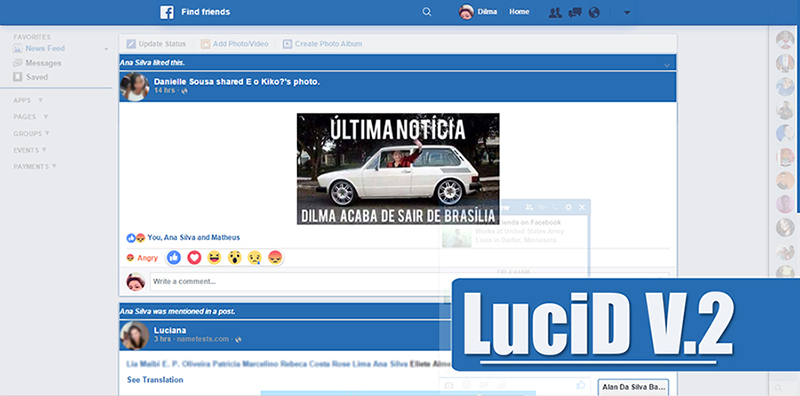The image size is (800, 396).
Task: Choose the Love heart reaction
Action: coord(194,258)
